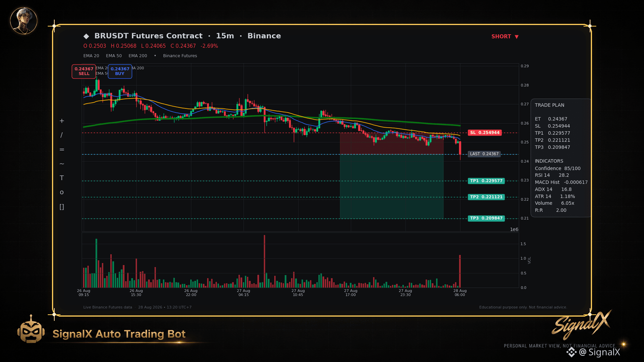Select the square brackets rectangle tool
The height and width of the screenshot is (362, 644).
click(x=62, y=207)
